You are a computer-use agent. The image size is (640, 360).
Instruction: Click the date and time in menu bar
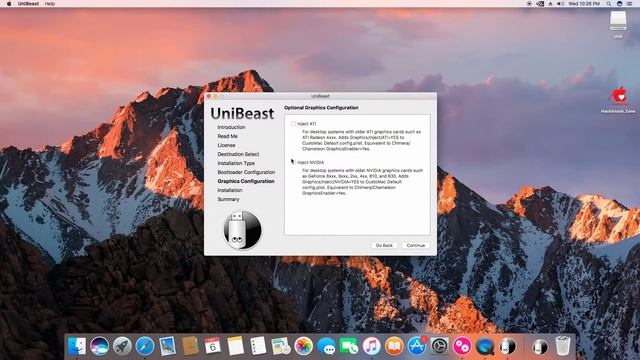pos(584,4)
